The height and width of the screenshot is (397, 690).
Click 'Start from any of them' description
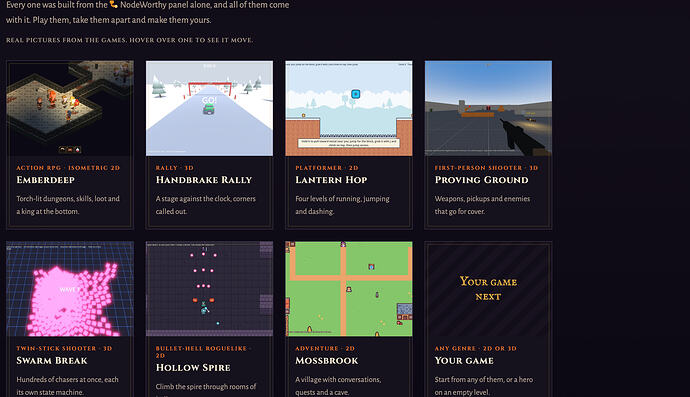point(484,386)
